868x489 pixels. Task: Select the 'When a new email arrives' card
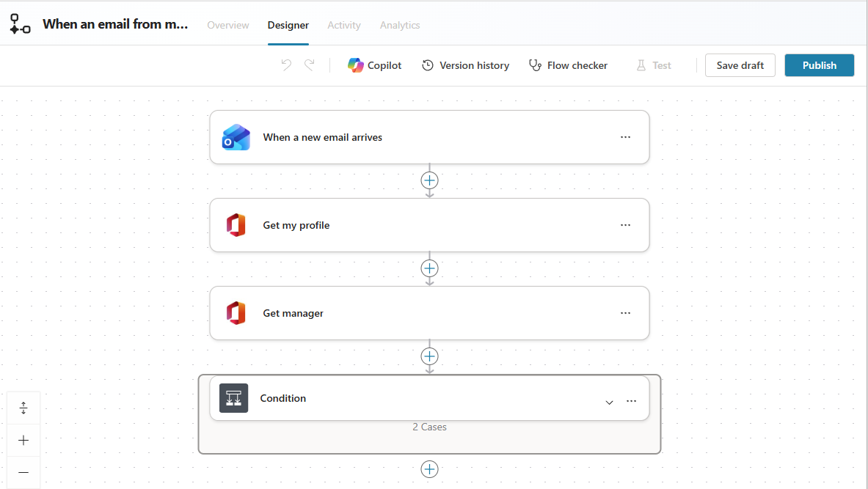click(x=429, y=137)
